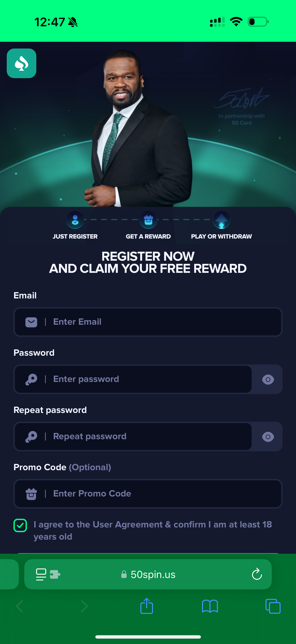Open the Safari share sheet
The width and height of the screenshot is (296, 644).
(147, 606)
